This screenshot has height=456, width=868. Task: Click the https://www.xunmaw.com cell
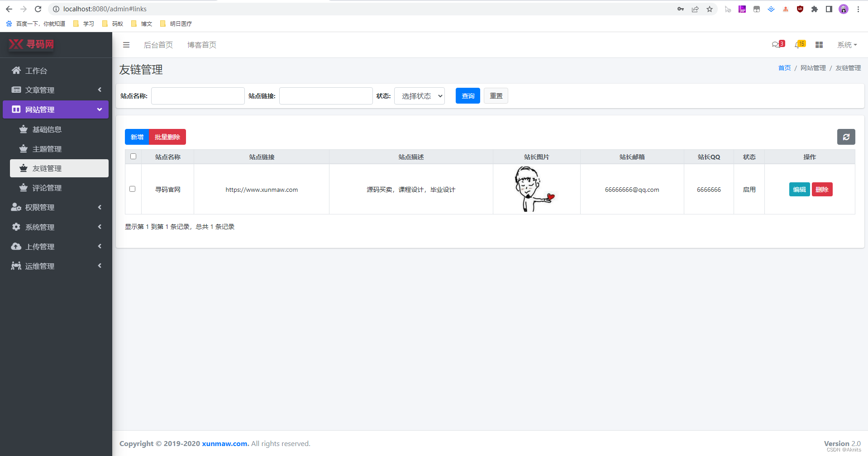click(262, 190)
